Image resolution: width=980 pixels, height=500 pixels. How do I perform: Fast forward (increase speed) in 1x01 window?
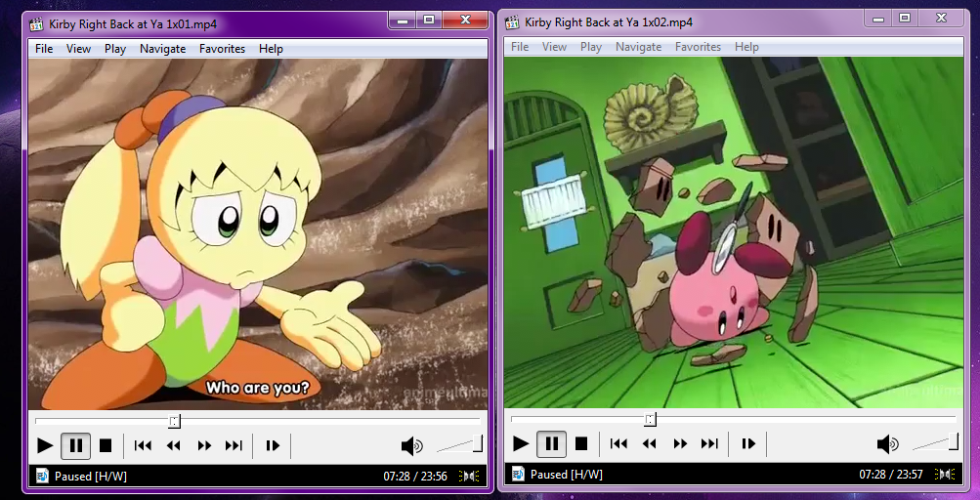[x=204, y=445]
